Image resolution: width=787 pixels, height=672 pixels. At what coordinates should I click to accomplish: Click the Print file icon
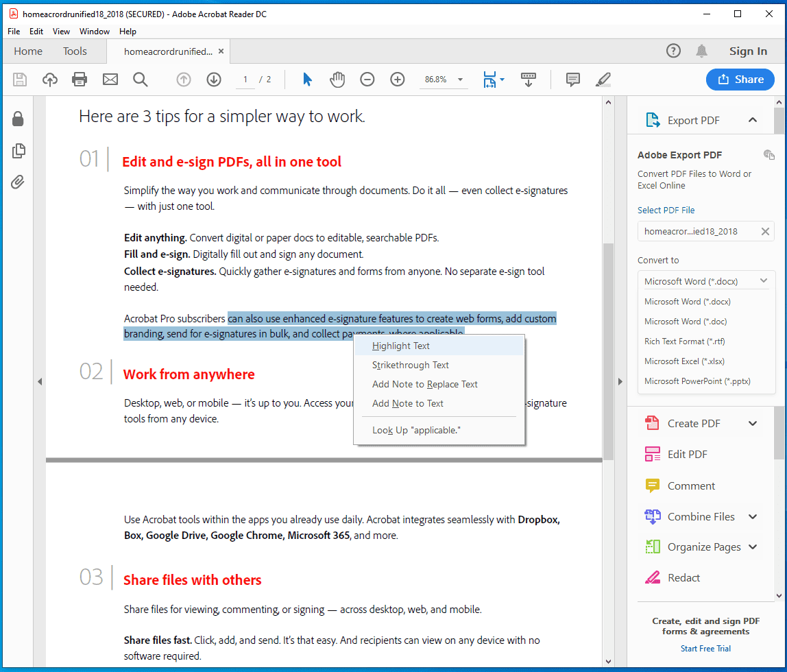tap(80, 80)
